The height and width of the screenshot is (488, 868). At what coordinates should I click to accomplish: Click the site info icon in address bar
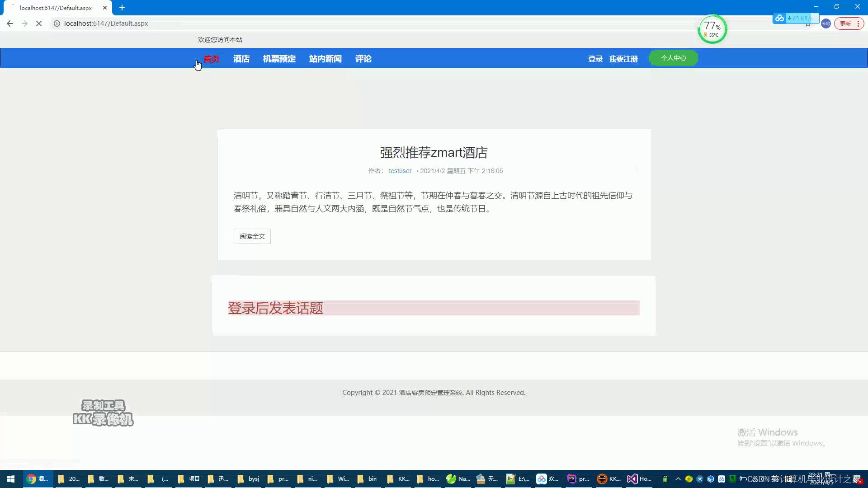point(57,23)
